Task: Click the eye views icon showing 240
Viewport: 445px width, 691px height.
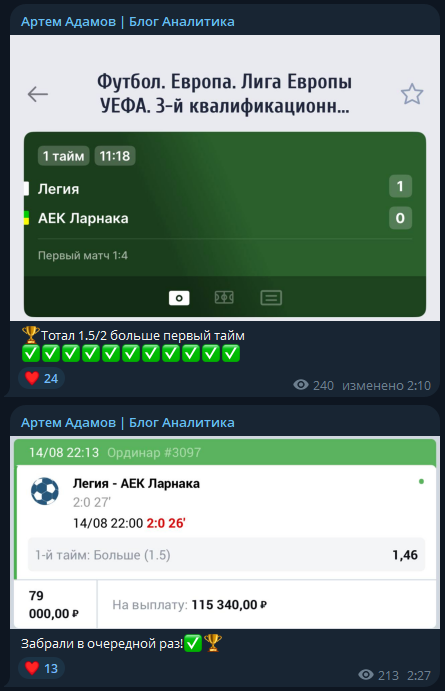Action: 301,385
